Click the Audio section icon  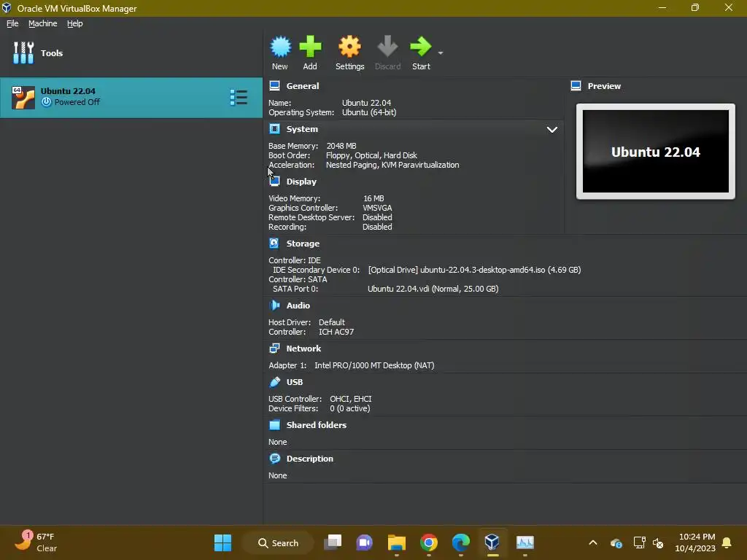pos(274,306)
